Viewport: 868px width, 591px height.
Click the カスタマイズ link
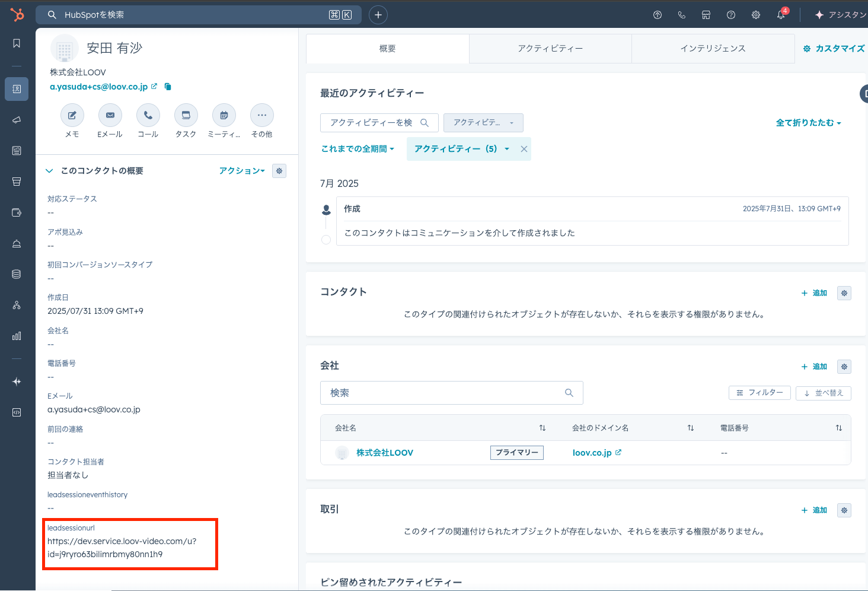pyautogui.click(x=834, y=49)
